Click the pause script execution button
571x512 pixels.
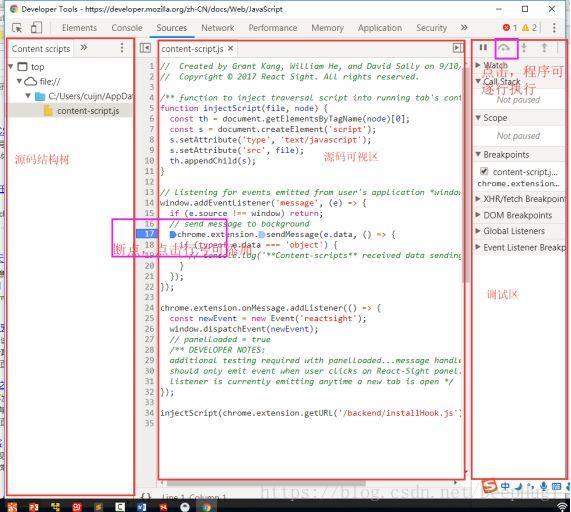[483, 48]
